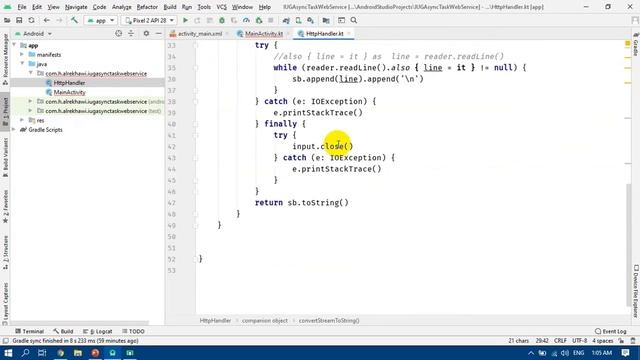
Task: Open the TODO tool window
Action: coord(133,331)
